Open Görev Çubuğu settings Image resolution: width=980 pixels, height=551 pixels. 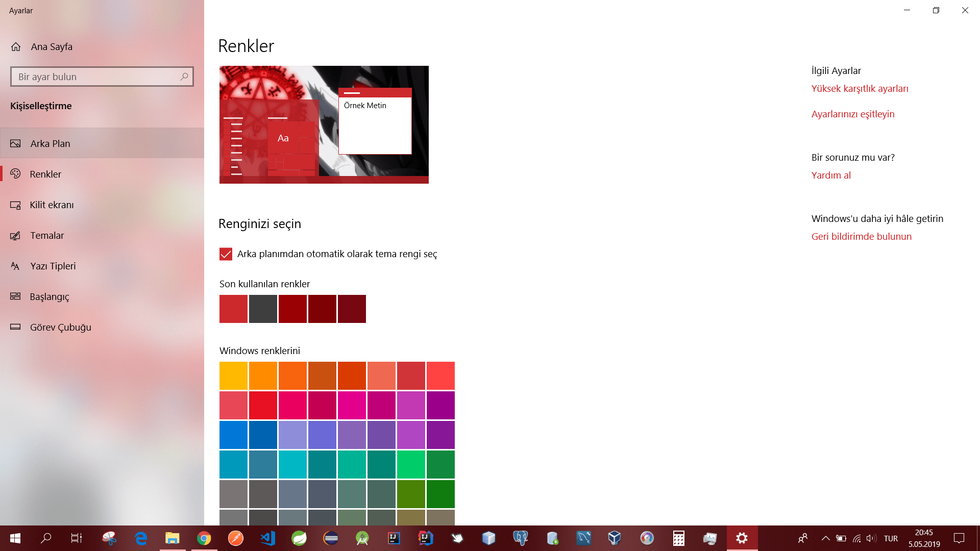pos(60,328)
